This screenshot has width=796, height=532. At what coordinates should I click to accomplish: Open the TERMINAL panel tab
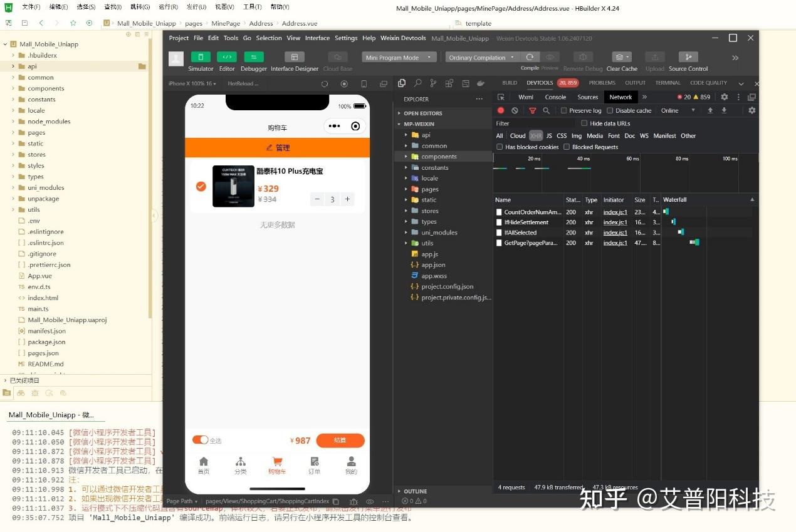point(668,83)
